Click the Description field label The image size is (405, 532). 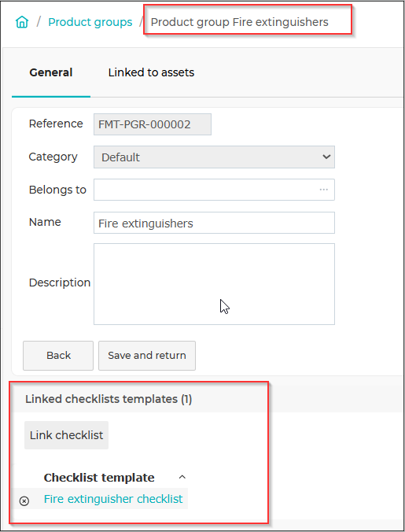click(60, 283)
